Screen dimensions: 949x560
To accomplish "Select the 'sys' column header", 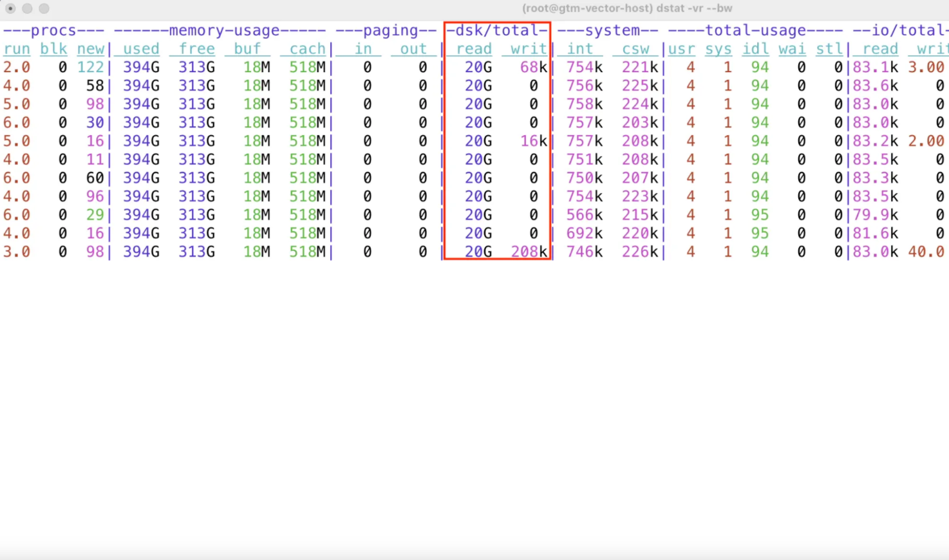I will 719,49.
